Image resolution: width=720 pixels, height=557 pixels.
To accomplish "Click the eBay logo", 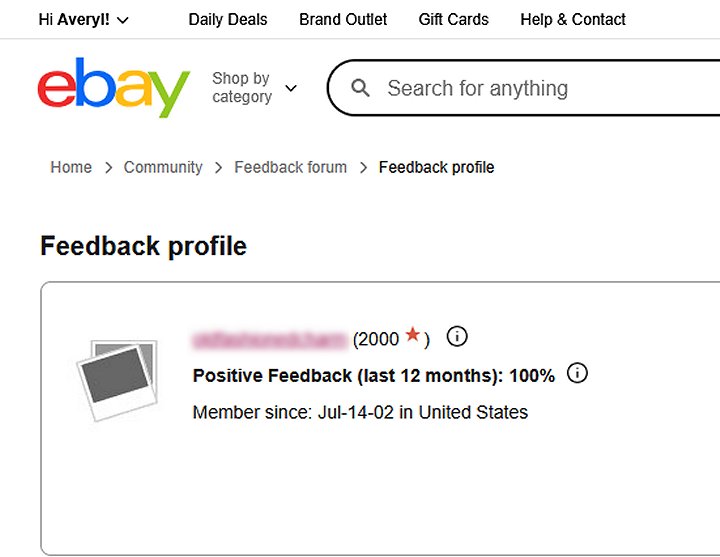I will coord(113,87).
